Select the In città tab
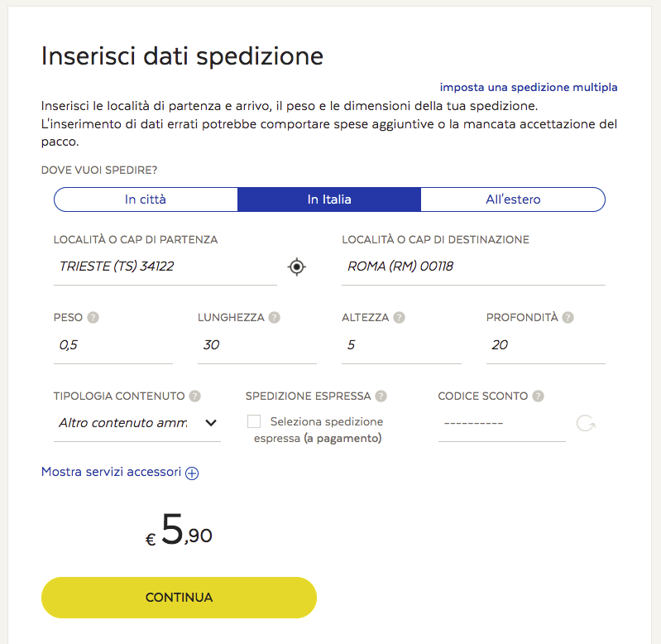 [146, 199]
